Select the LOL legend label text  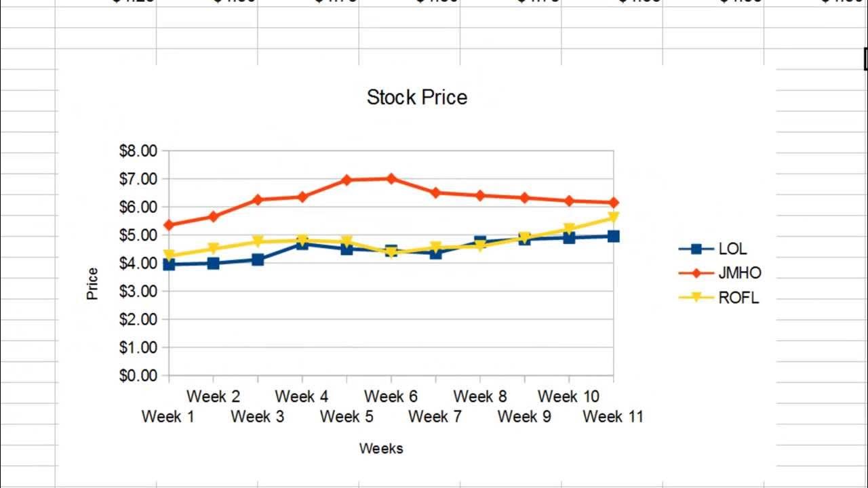(732, 249)
